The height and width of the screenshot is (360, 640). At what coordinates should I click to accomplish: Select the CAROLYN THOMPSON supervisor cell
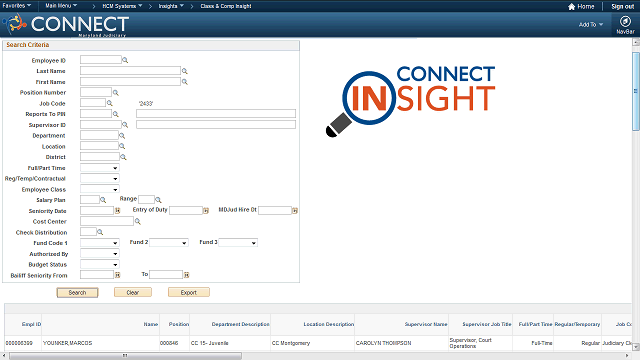(383, 343)
